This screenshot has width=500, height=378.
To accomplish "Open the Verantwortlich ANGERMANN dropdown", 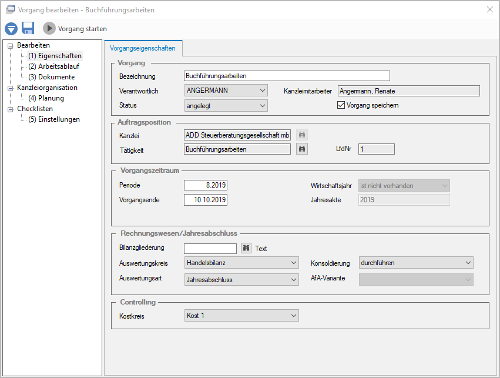I will coord(226,90).
